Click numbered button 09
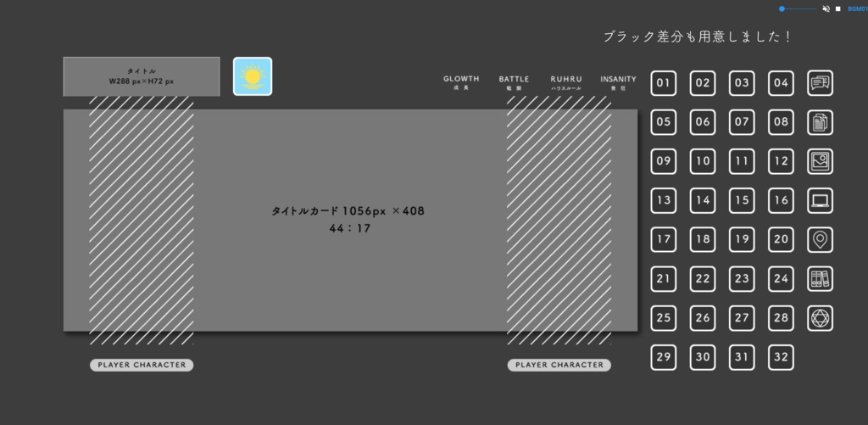Viewport: 868px width, 425px height. pos(663,161)
